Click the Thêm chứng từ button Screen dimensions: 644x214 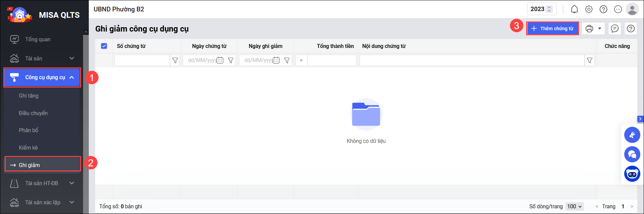tap(552, 29)
